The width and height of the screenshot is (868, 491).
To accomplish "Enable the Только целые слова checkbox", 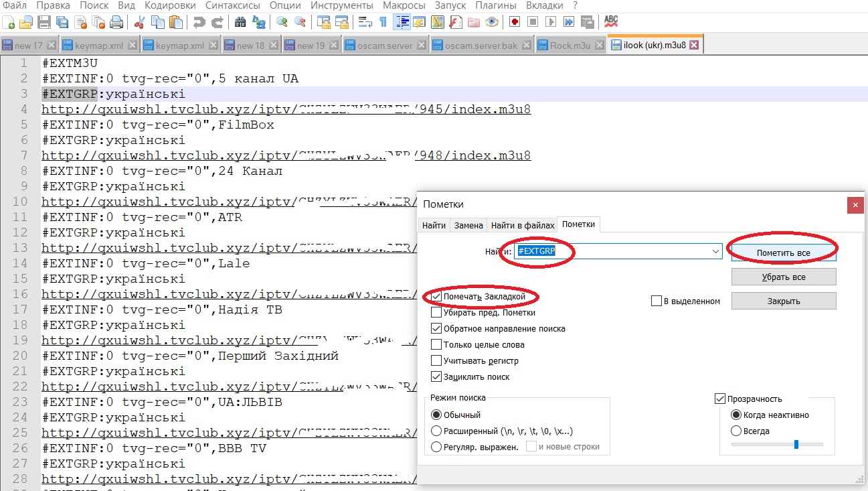I will (x=437, y=344).
